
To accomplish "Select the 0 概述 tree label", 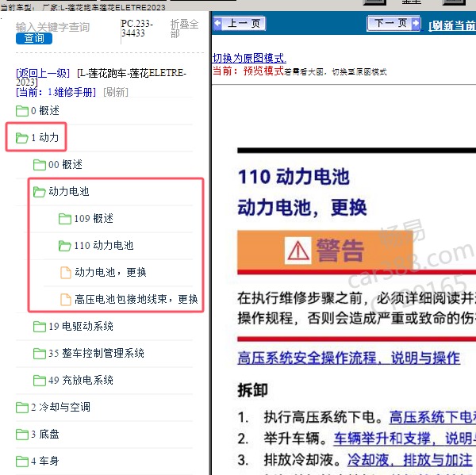I will pyautogui.click(x=45, y=111).
